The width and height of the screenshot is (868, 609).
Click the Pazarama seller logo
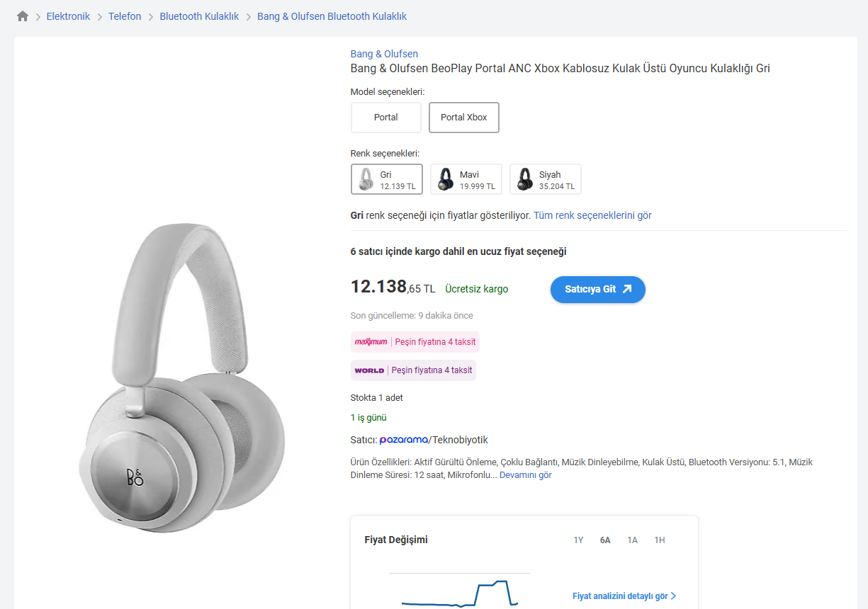(403, 440)
